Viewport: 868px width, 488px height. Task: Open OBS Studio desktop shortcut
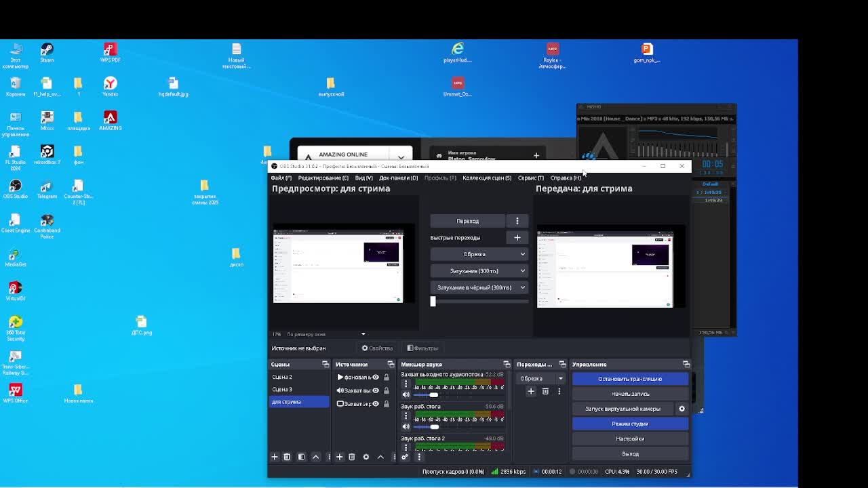coord(15,189)
